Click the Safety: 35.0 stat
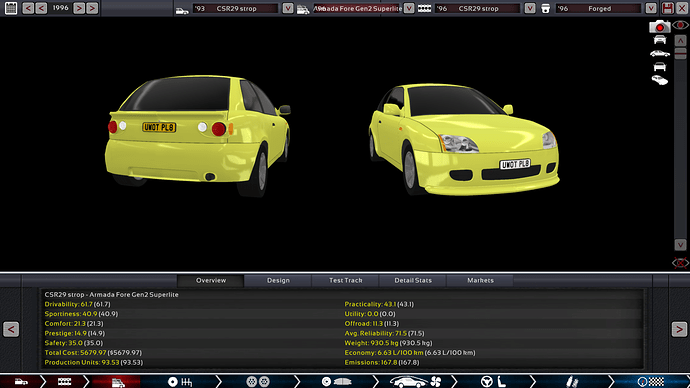Viewport: 690px width, 388px height. pos(73,343)
